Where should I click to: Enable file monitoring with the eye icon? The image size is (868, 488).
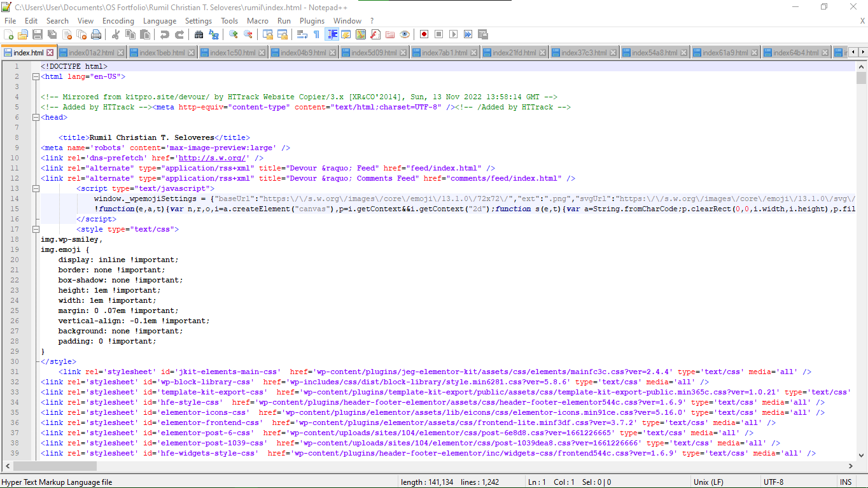(x=405, y=34)
